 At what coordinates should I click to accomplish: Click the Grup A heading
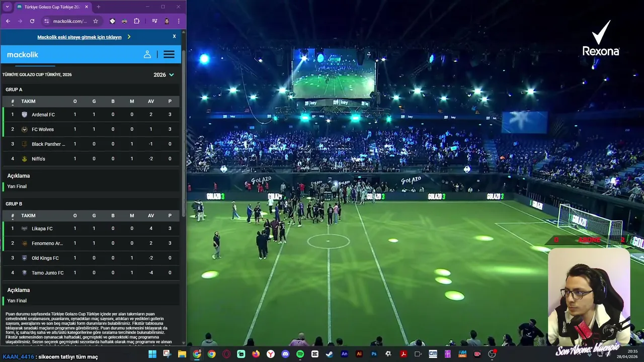click(14, 89)
